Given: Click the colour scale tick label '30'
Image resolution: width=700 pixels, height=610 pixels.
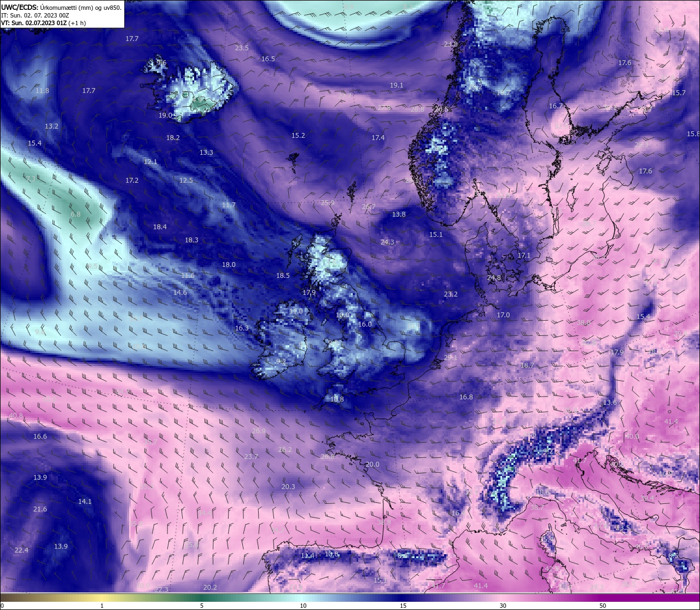Looking at the screenshot, I should point(503,606).
